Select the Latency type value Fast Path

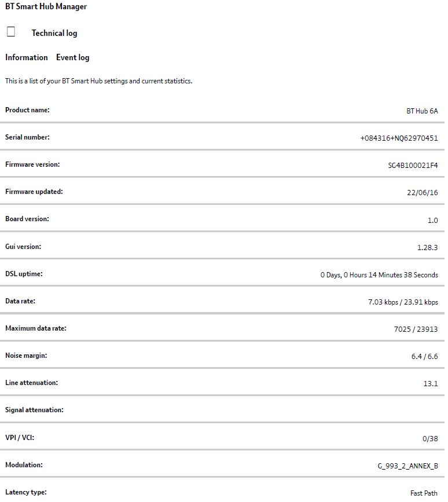[x=424, y=493]
